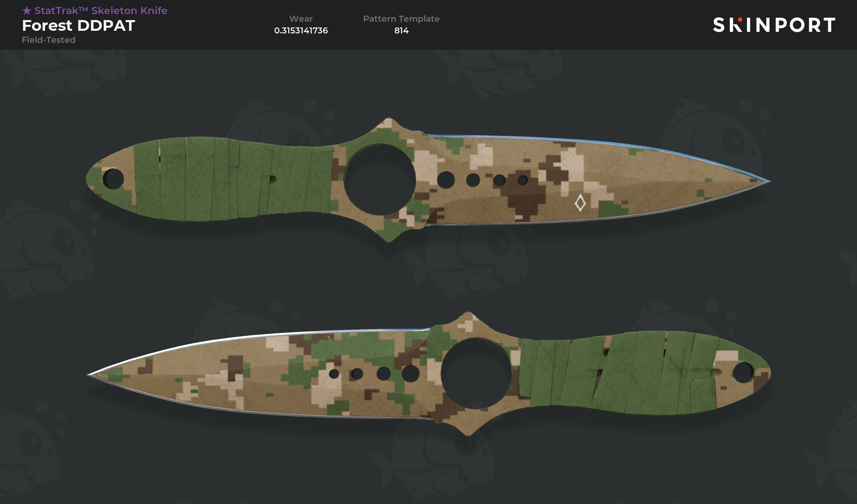
Task: Click the large finger hole of top knife
Action: click(x=380, y=180)
